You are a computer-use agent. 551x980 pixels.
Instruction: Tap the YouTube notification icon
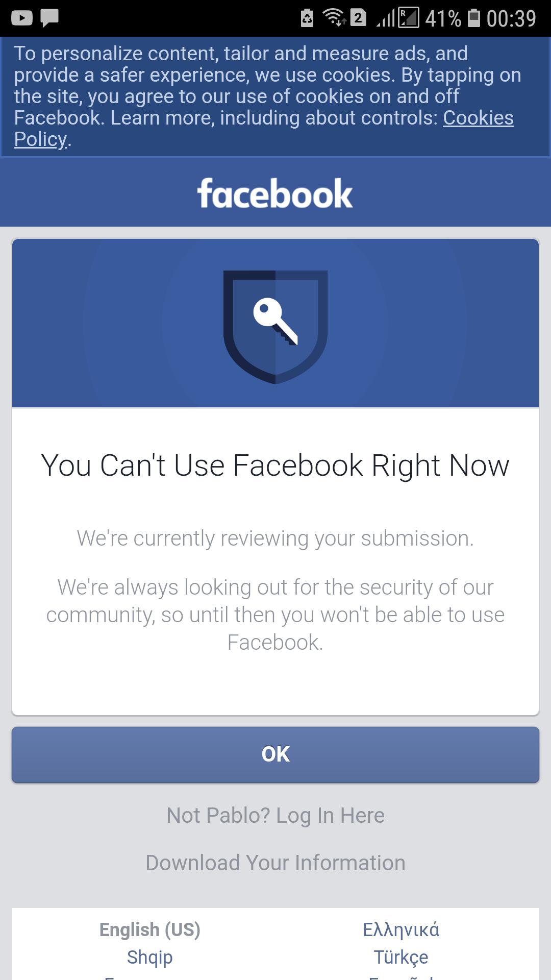click(21, 18)
